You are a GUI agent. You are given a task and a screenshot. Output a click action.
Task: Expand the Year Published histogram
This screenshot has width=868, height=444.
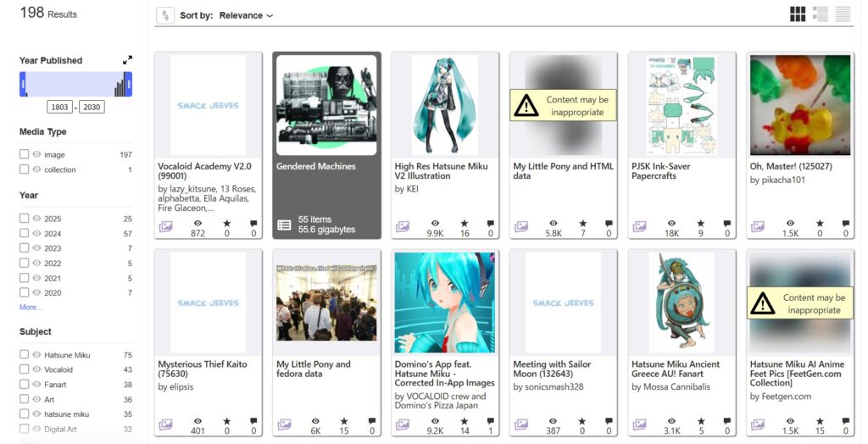[x=127, y=60]
